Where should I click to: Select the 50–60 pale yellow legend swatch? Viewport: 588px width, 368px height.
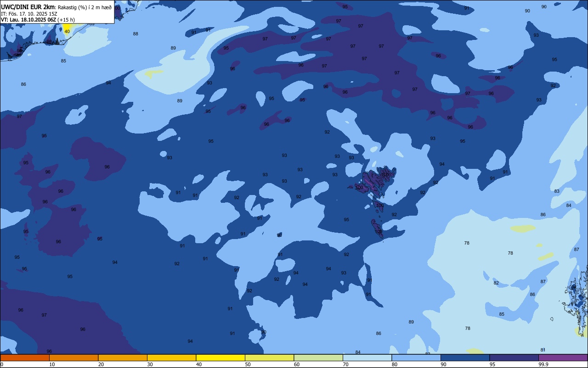coord(269,357)
